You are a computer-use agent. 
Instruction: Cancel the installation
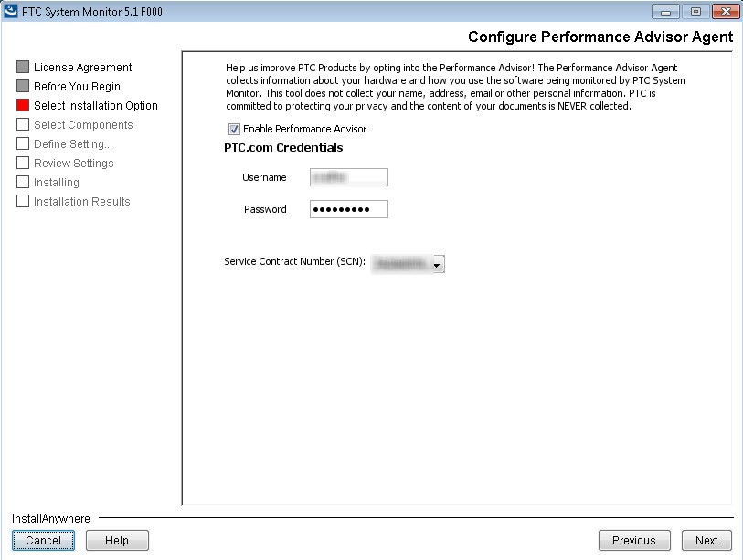pyautogui.click(x=43, y=540)
